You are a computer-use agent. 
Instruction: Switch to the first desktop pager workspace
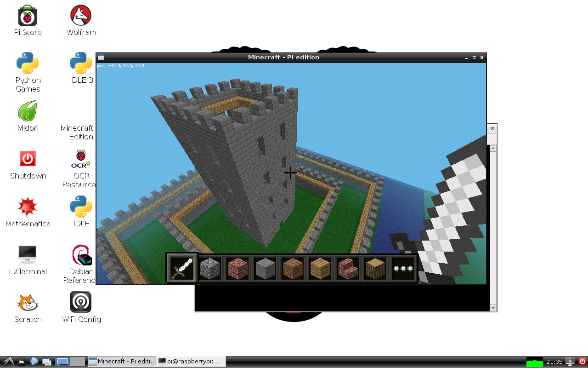coord(62,362)
